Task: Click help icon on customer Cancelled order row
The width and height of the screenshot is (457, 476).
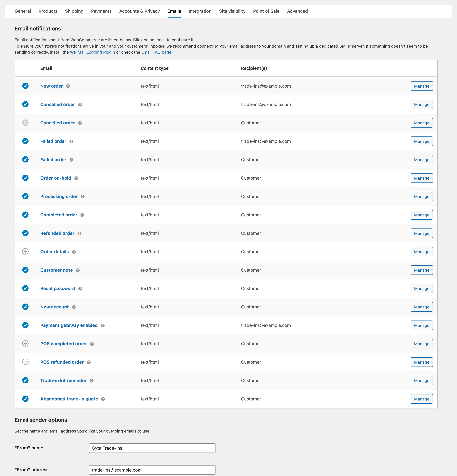Action: click(x=80, y=123)
